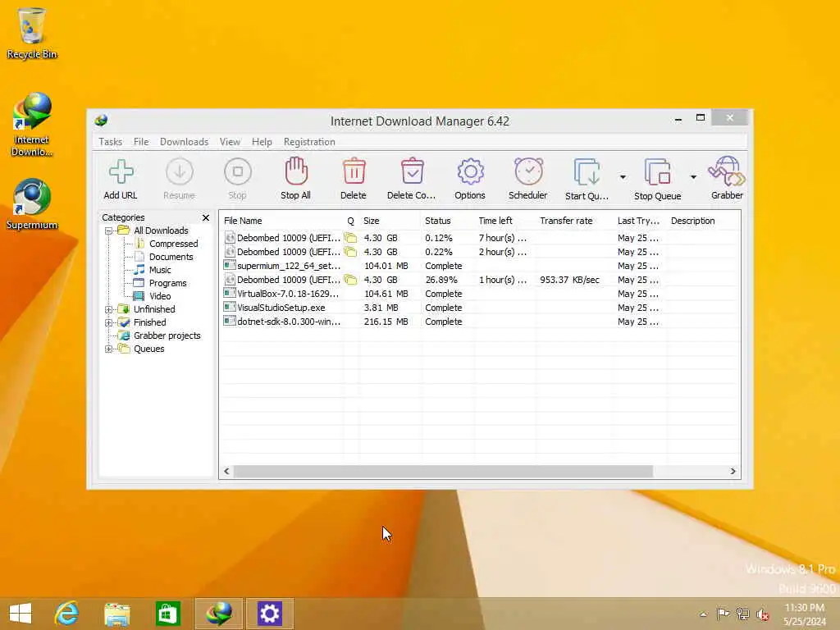Open the View menu

pos(230,142)
